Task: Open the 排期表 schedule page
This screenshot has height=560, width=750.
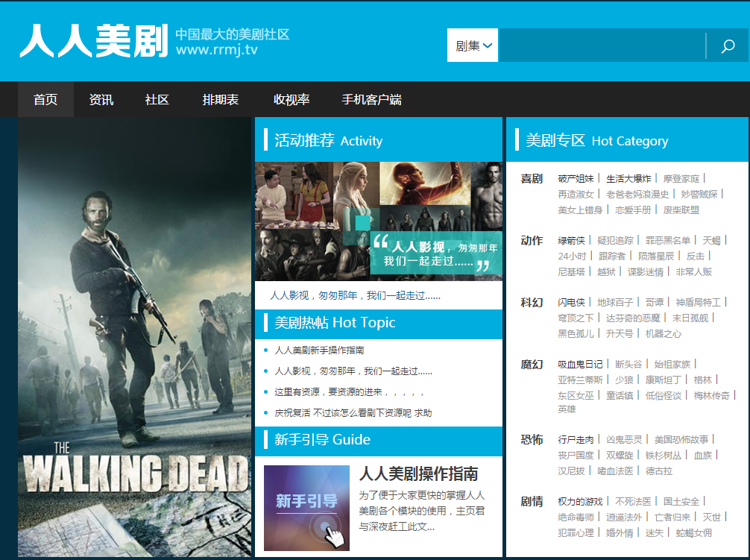Action: pos(221,99)
